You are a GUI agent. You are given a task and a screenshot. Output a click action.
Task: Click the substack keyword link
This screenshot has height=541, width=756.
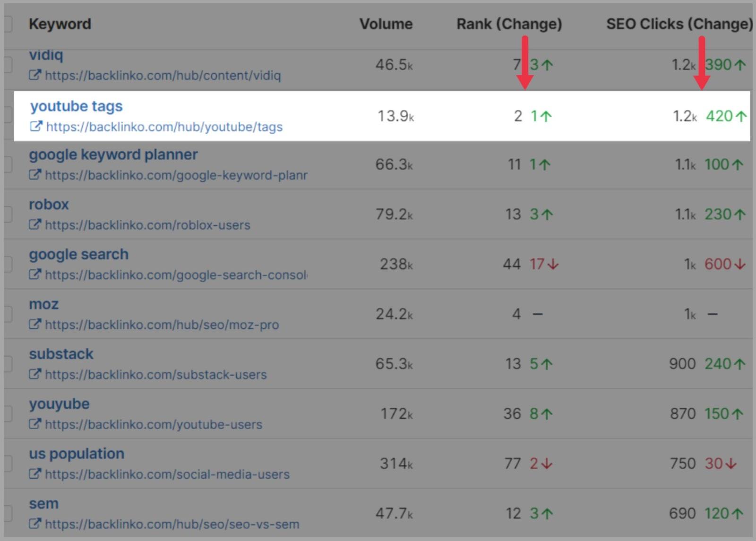[x=61, y=353]
